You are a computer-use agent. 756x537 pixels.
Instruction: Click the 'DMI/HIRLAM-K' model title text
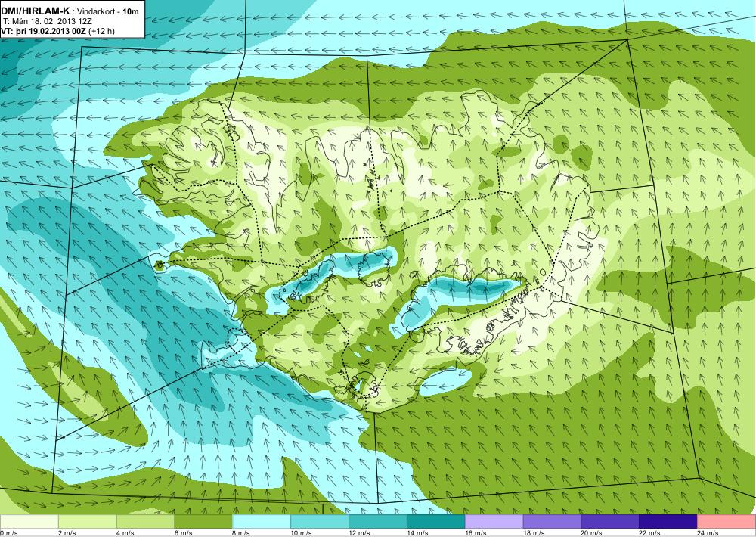coord(36,11)
